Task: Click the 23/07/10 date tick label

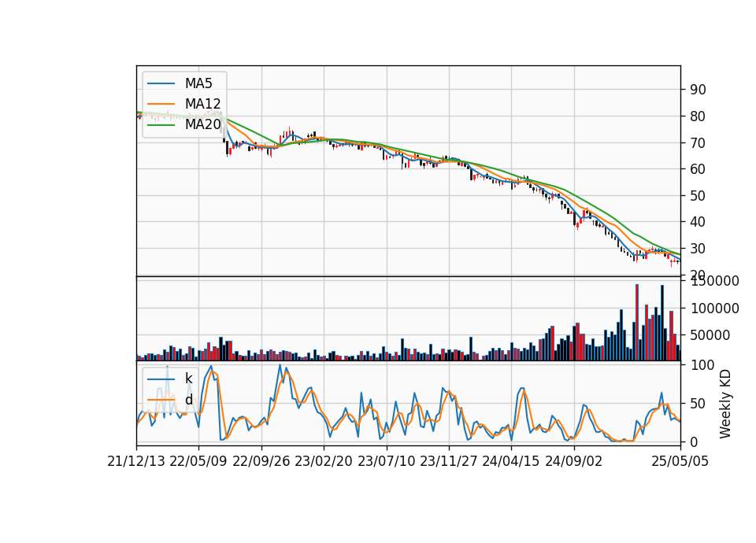Action: (386, 461)
